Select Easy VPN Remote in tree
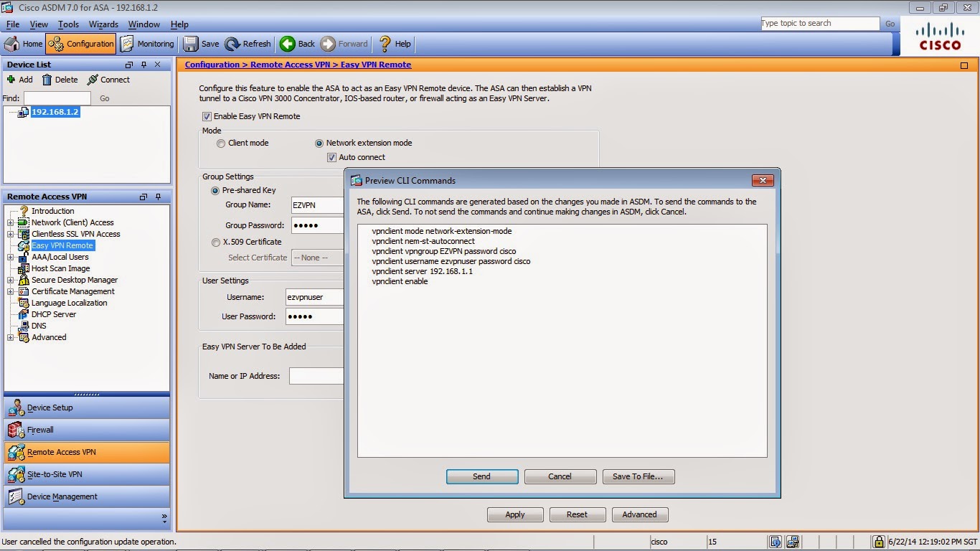The image size is (980, 551). click(62, 245)
